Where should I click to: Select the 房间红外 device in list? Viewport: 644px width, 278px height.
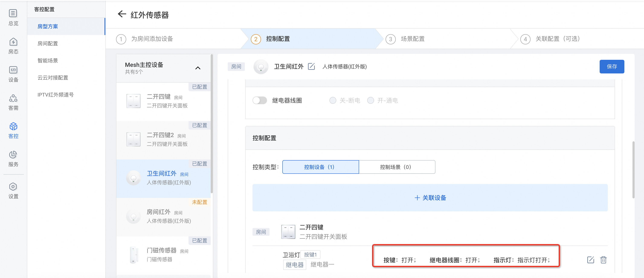coord(164,217)
